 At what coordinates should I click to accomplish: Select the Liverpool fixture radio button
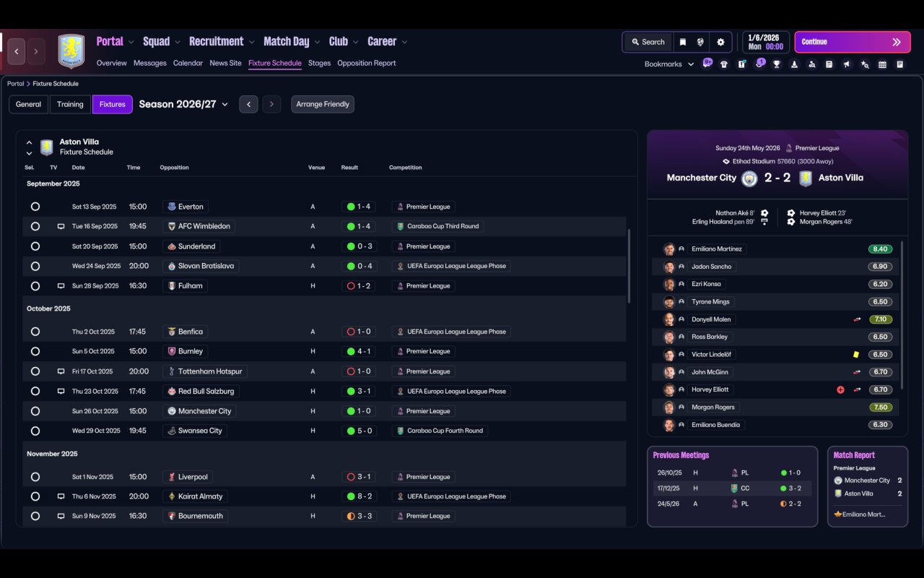[35, 477]
